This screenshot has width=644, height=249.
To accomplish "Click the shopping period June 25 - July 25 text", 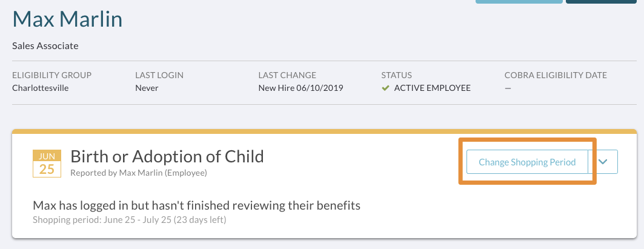I will pyautogui.click(x=130, y=220).
